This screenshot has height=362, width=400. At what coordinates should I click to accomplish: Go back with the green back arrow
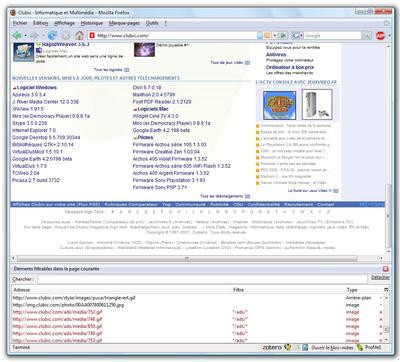[17, 35]
